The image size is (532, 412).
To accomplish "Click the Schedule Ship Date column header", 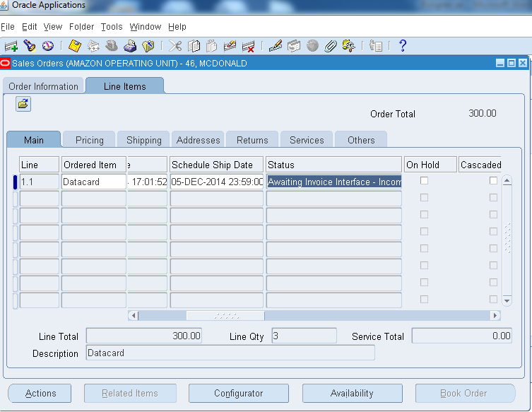I will point(217,165).
